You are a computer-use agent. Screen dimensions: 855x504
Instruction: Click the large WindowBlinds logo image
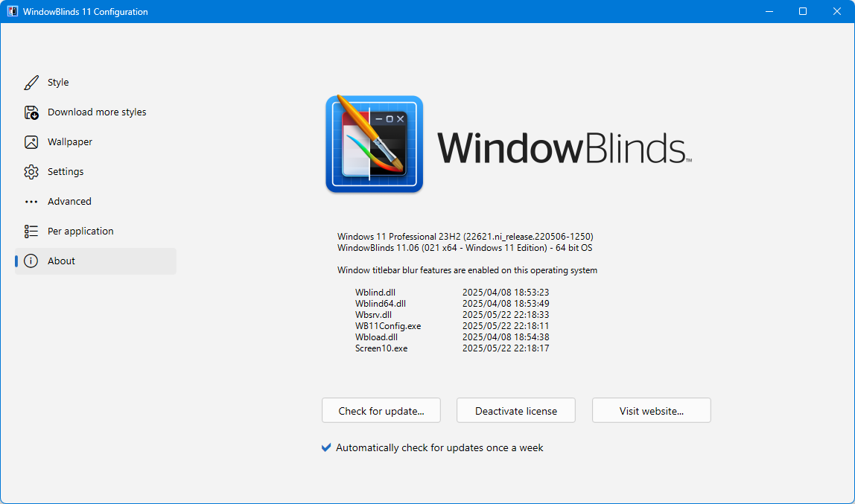coord(374,144)
